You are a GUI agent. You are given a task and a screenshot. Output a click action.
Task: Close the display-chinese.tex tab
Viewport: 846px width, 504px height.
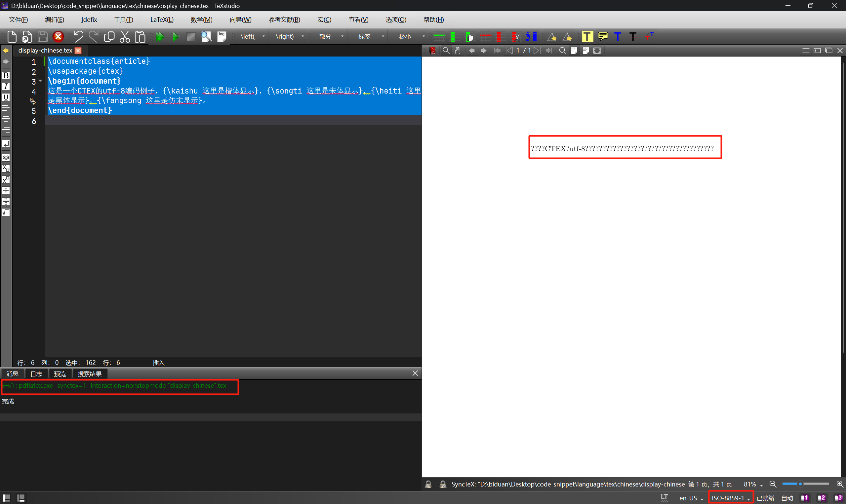(78, 51)
